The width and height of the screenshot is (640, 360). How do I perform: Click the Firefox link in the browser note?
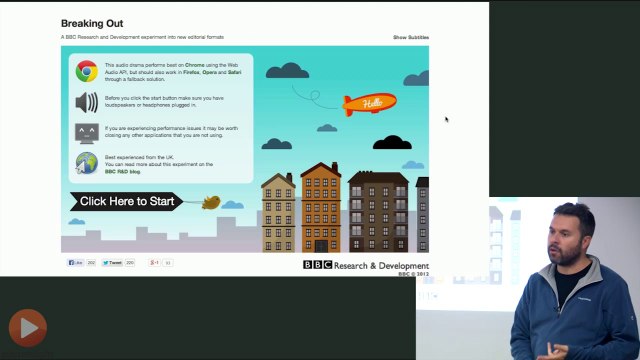tap(191, 72)
